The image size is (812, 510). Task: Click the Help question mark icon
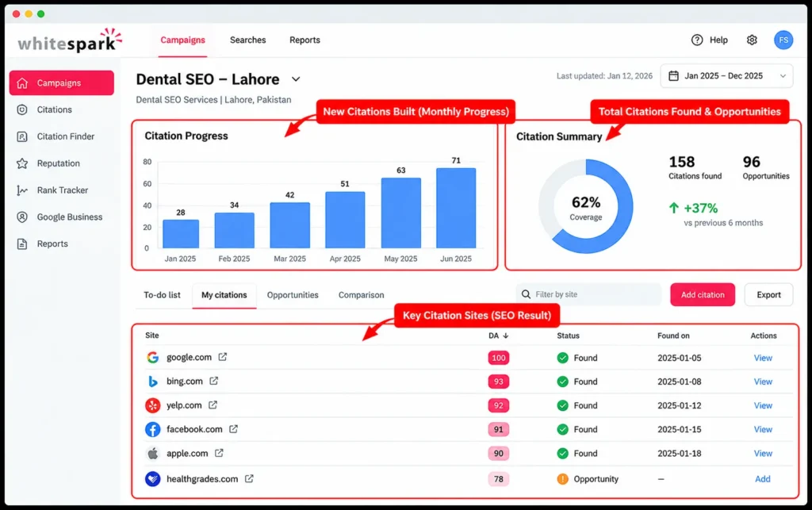pyautogui.click(x=697, y=40)
